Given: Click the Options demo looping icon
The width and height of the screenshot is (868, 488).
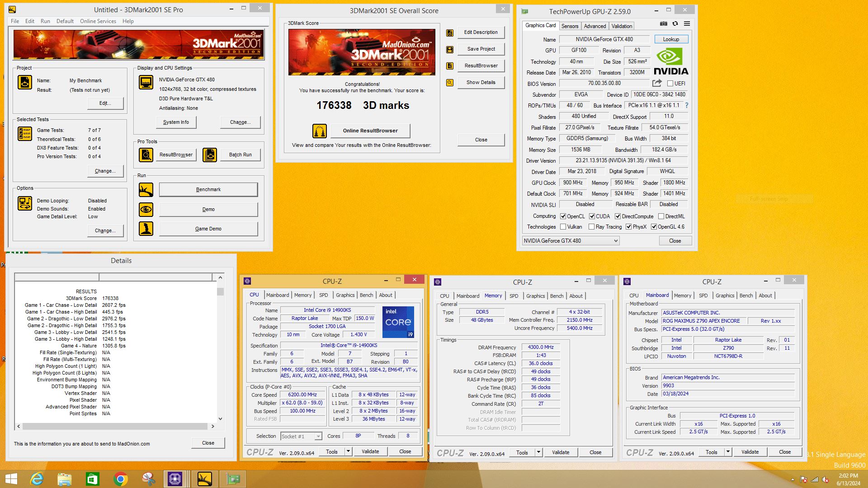Looking at the screenshot, I should (25, 203).
